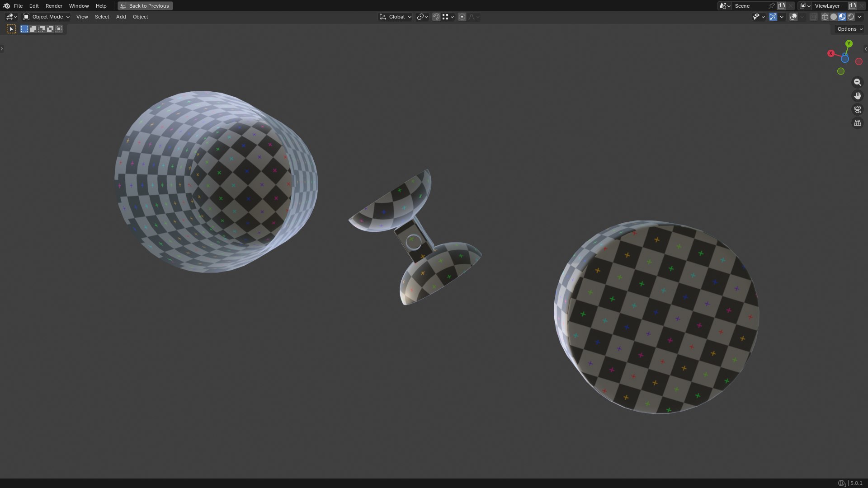Screen dimensions: 868x488
Task: Click the ViewLayer name field
Action: pos(830,6)
